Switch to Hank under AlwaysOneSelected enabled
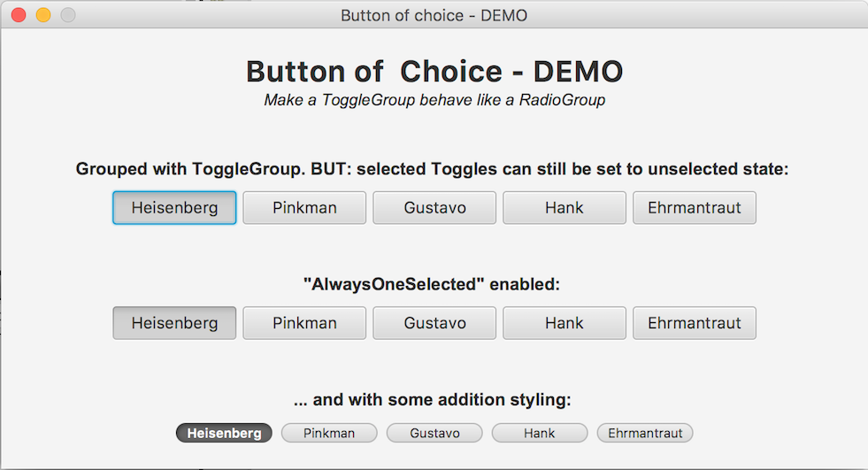The image size is (868, 470). tap(565, 323)
